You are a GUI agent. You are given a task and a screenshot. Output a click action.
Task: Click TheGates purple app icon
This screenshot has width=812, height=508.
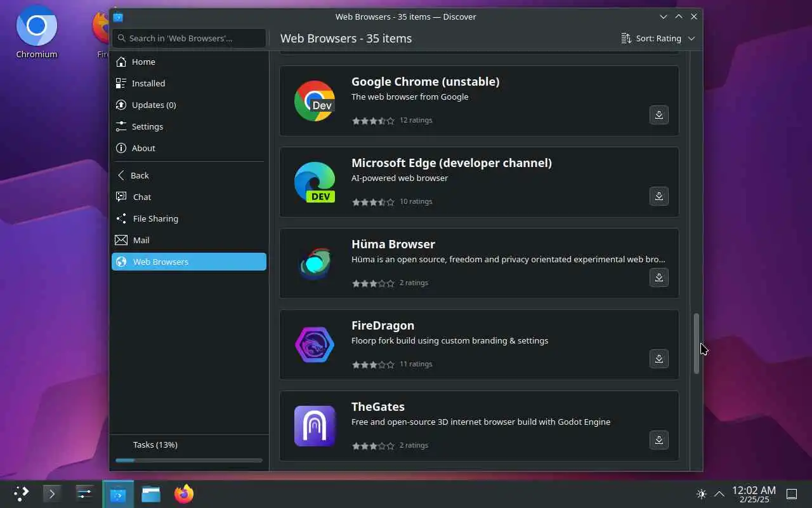[x=315, y=426]
